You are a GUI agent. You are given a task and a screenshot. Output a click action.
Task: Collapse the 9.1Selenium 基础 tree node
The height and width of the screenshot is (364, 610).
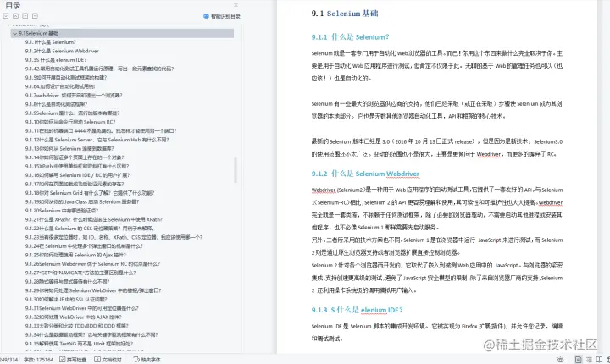(x=14, y=34)
